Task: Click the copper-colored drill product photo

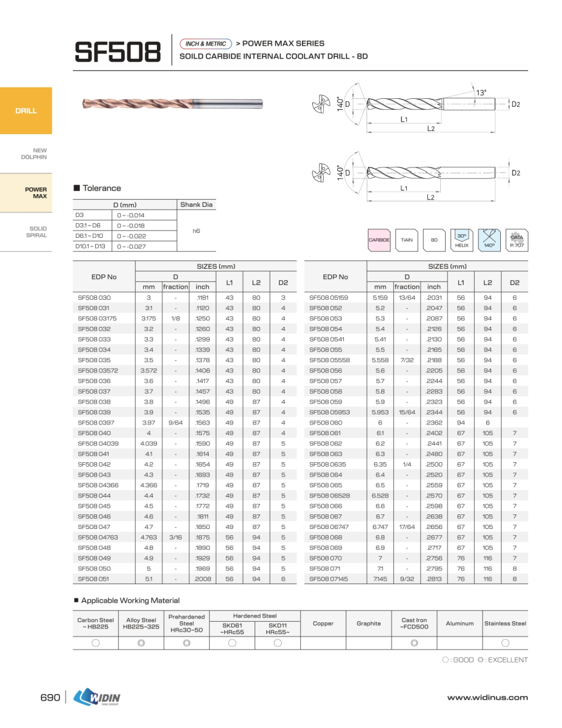Action: tap(172, 104)
